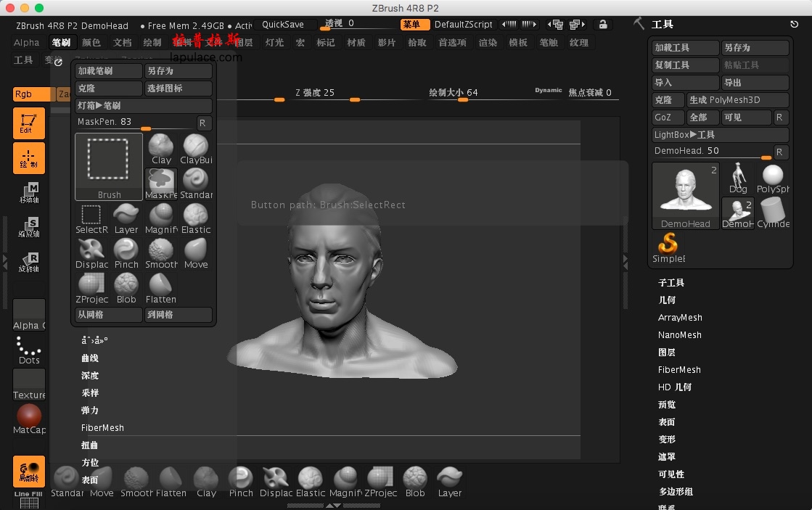Pick the Pinch brush in brush palette
812x510 pixels.
[126, 254]
